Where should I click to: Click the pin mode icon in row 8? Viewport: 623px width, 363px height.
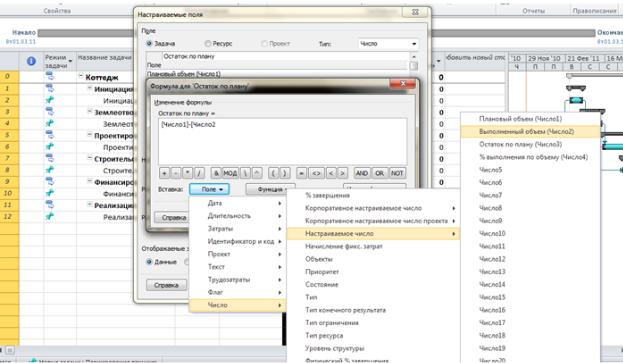click(50, 170)
